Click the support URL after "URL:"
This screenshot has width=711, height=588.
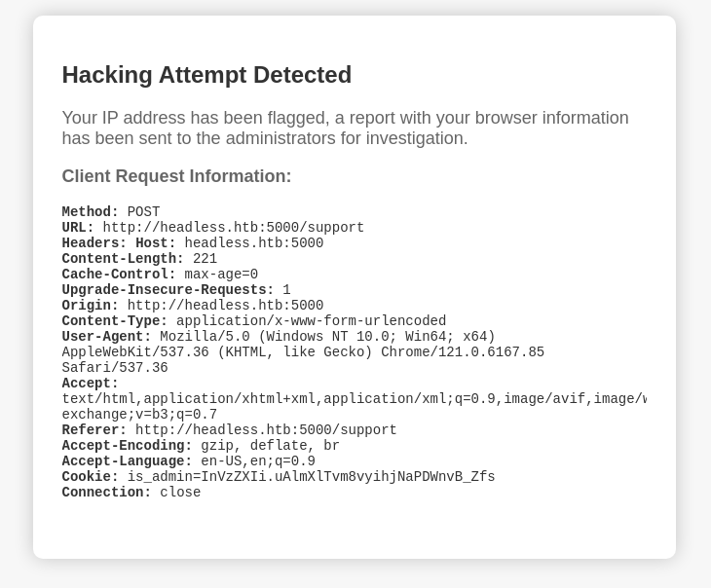[x=233, y=228]
